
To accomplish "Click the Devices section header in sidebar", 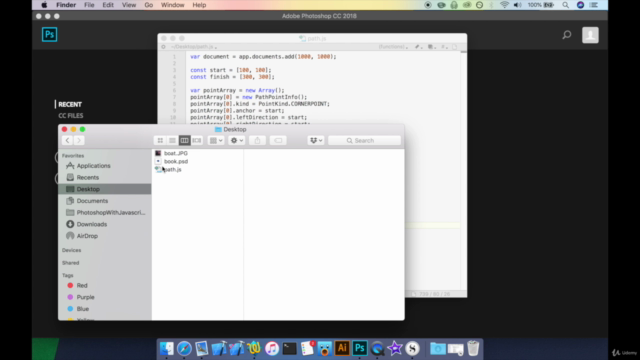I will (x=71, y=250).
